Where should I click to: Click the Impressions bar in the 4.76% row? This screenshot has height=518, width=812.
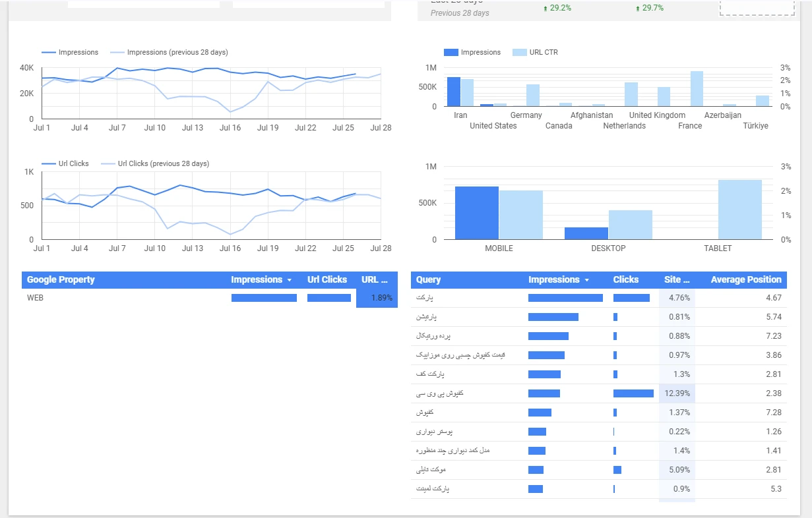[x=565, y=298]
